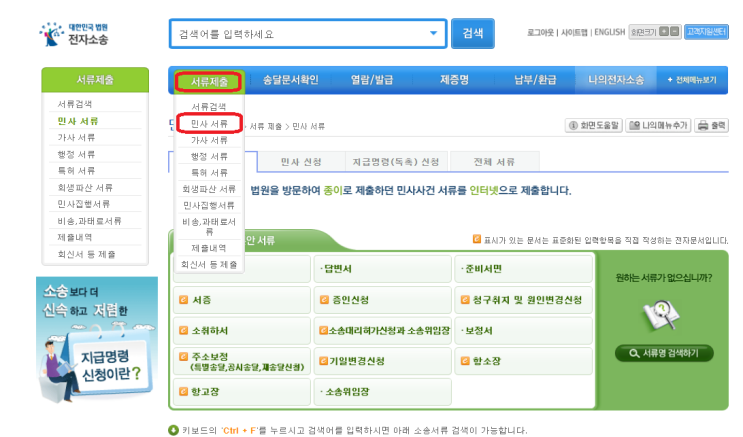Select 가사 서류 in the 서류제출 dropdown menu
The width and height of the screenshot is (743, 437).
[x=209, y=140]
